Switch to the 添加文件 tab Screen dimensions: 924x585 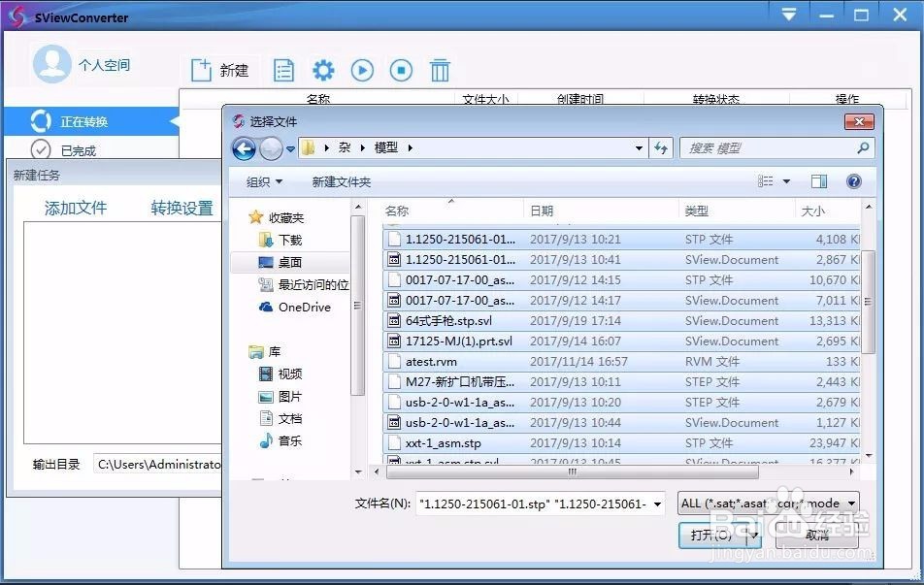pos(76,207)
